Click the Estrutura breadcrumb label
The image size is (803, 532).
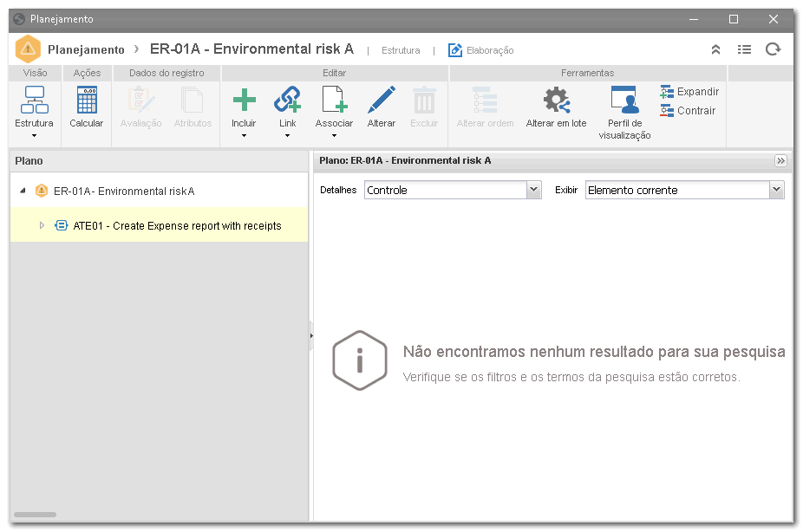point(401,50)
